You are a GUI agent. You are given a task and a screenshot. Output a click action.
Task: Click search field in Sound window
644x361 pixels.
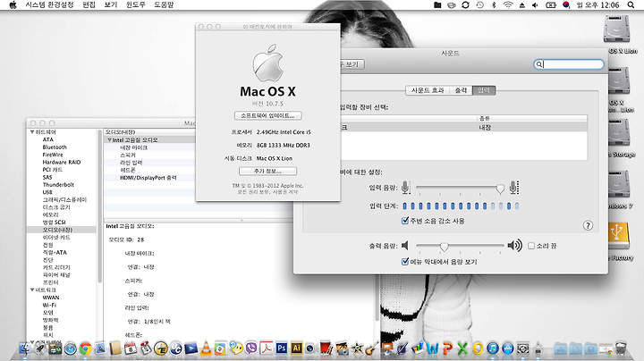[x=569, y=64]
